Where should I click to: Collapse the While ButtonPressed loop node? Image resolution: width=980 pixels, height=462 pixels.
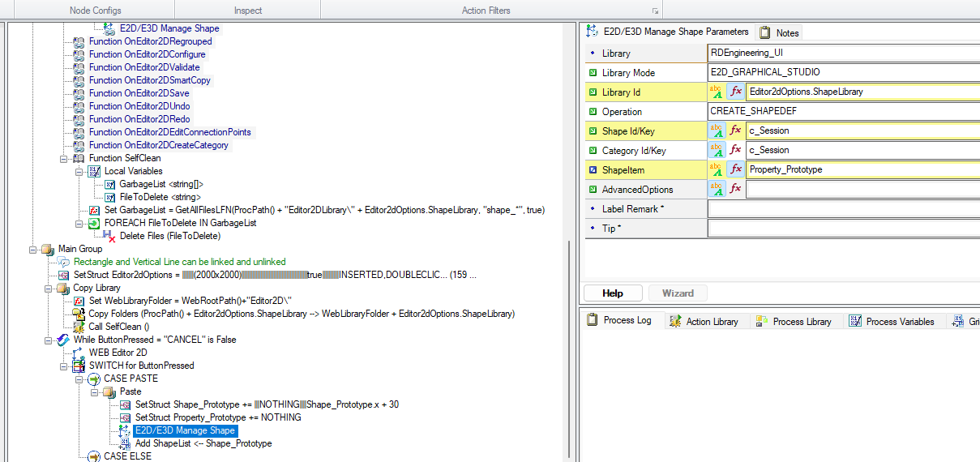(x=49, y=340)
